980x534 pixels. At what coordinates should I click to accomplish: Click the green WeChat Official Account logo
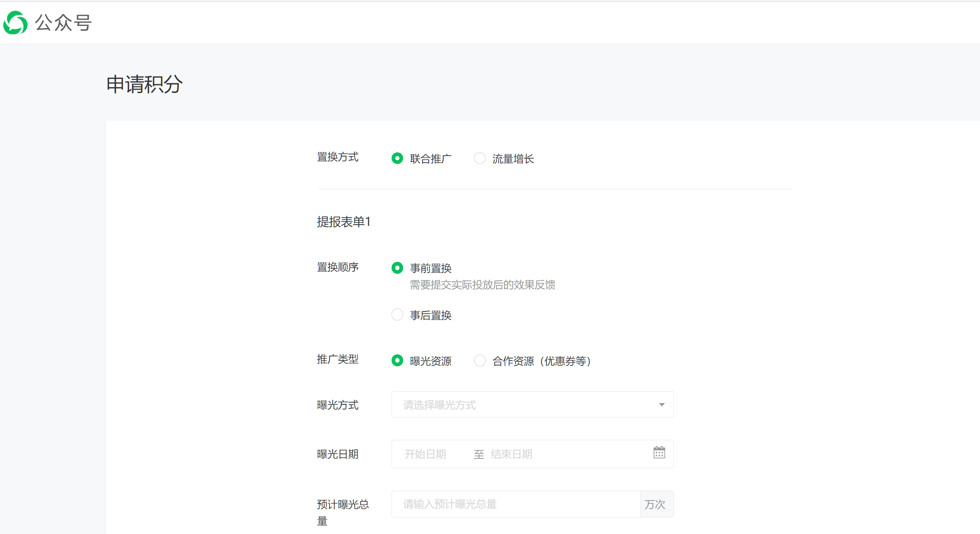pyautogui.click(x=15, y=23)
